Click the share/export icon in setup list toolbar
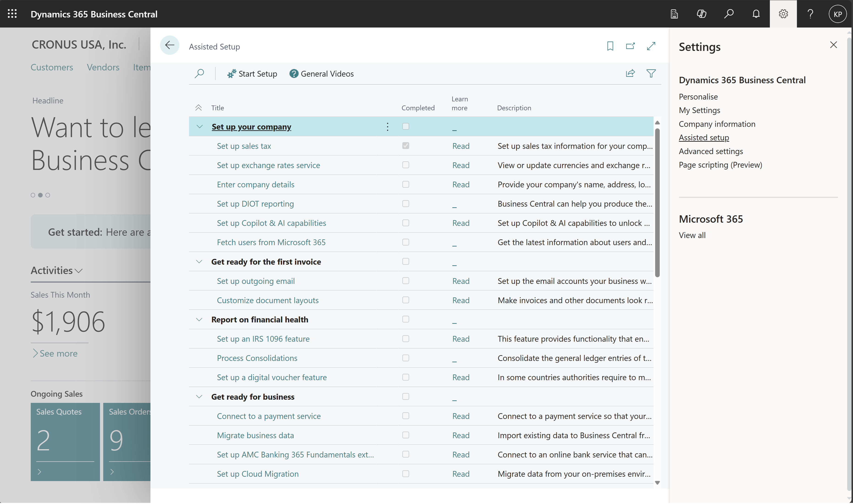The height and width of the screenshot is (504, 853). point(630,73)
